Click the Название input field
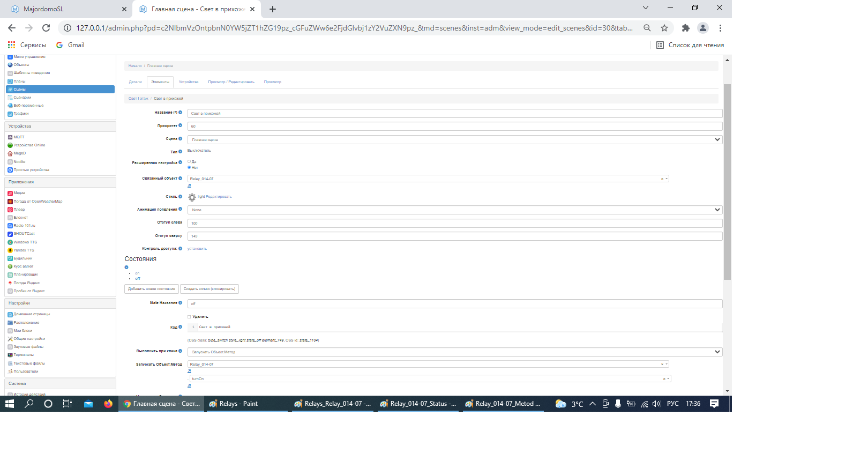This screenshot has height=460, width=868. tap(455, 113)
